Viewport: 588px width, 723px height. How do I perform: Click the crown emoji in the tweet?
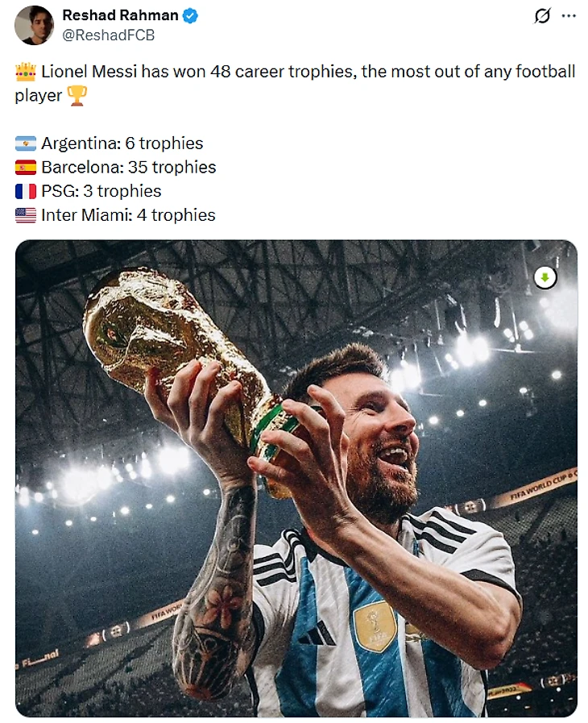click(26, 72)
